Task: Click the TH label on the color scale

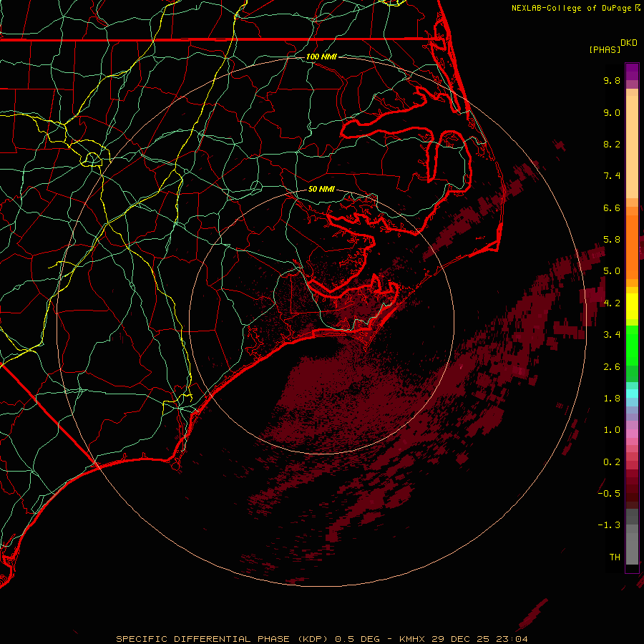Action: coord(615,557)
